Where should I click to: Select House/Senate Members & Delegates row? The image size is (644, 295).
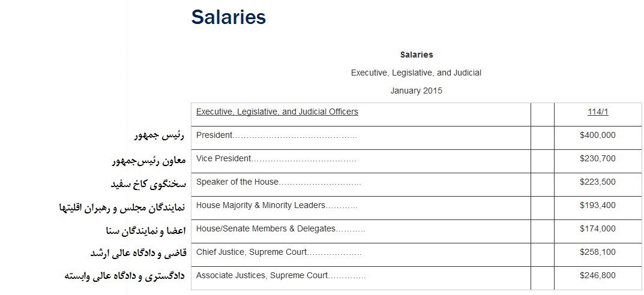(x=265, y=229)
